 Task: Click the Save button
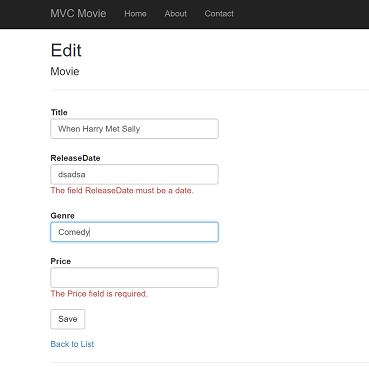tap(68, 319)
